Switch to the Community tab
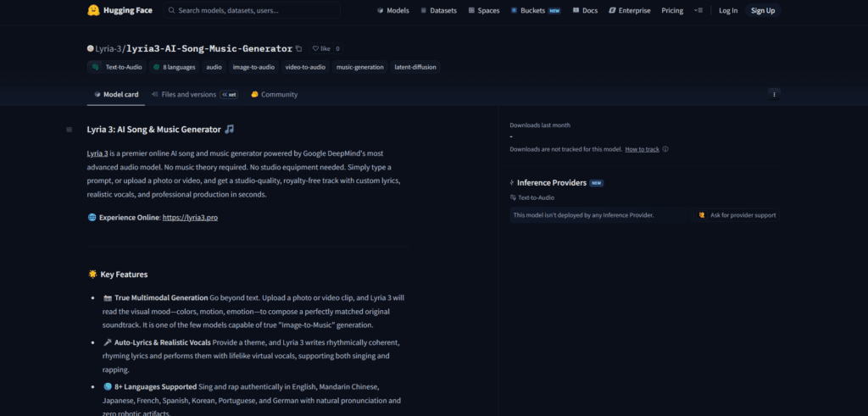Screen dimensions: 868x416 coord(274,95)
